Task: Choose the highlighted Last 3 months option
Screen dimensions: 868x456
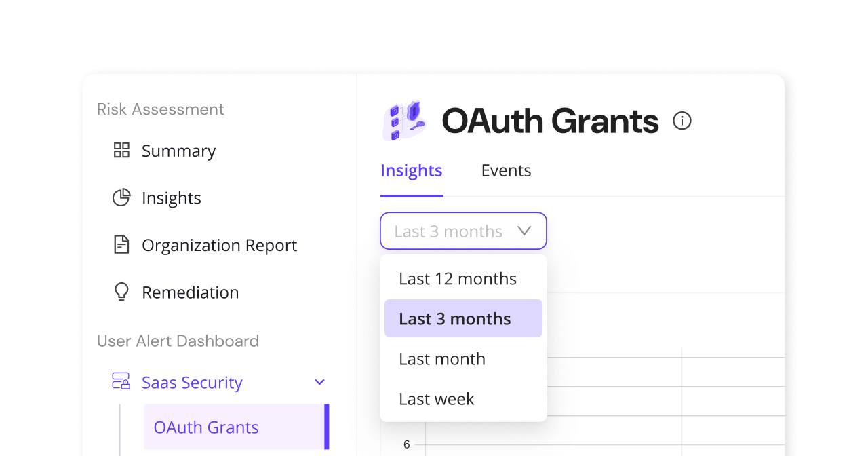Action: coord(455,319)
